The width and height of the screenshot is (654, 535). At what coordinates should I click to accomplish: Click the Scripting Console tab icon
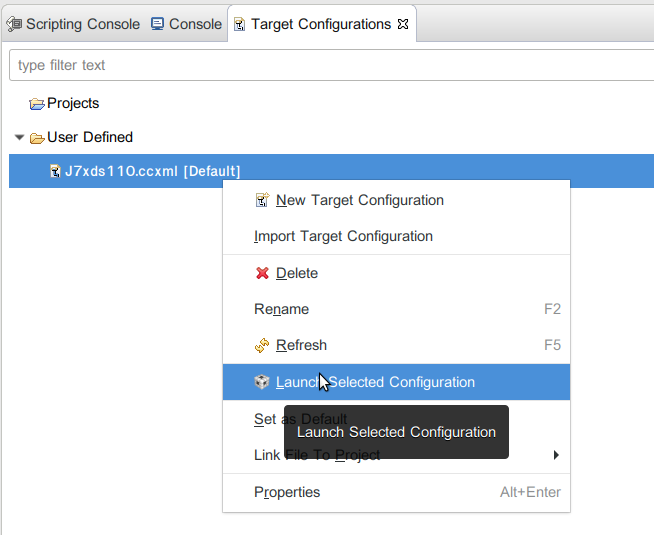(15, 24)
